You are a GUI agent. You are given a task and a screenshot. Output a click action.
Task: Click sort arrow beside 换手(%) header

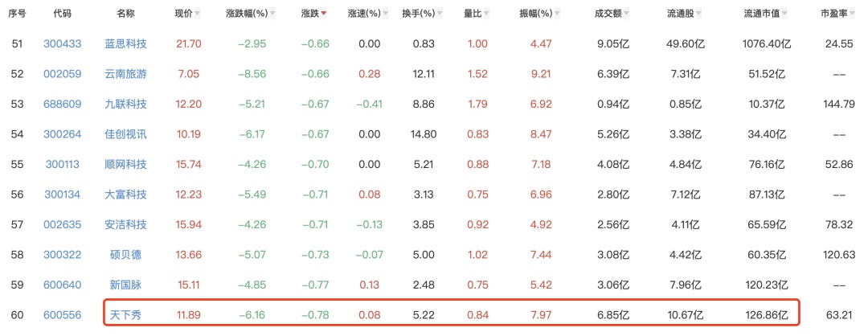tap(439, 14)
